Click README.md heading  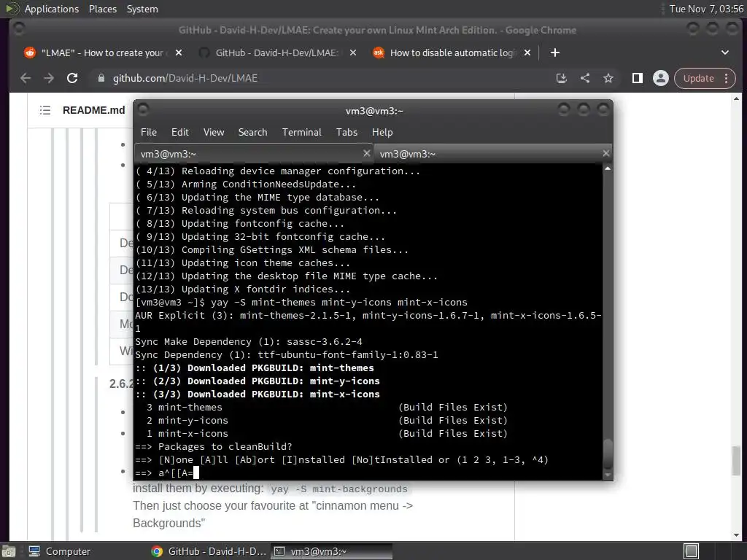94,111
